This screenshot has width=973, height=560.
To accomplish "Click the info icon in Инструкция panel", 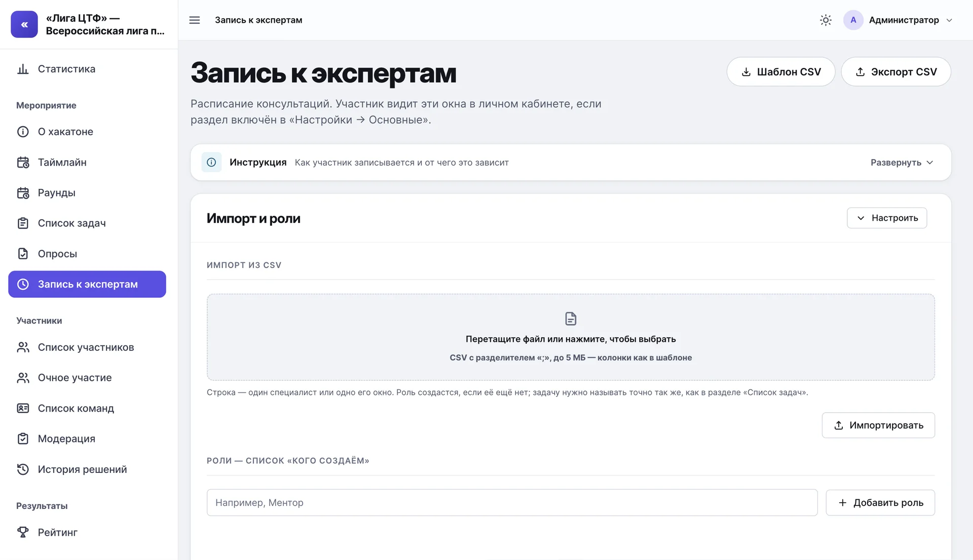I will pos(211,163).
